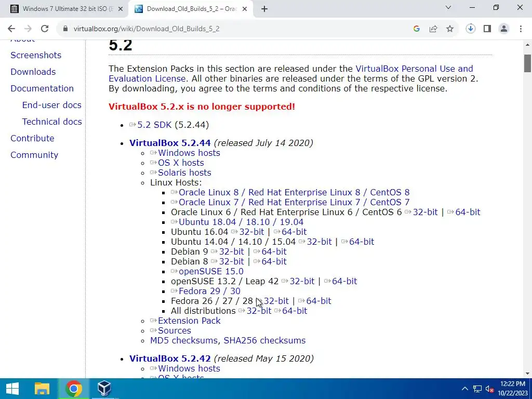
Task: Open End-user docs sidebar link
Action: [52, 105]
